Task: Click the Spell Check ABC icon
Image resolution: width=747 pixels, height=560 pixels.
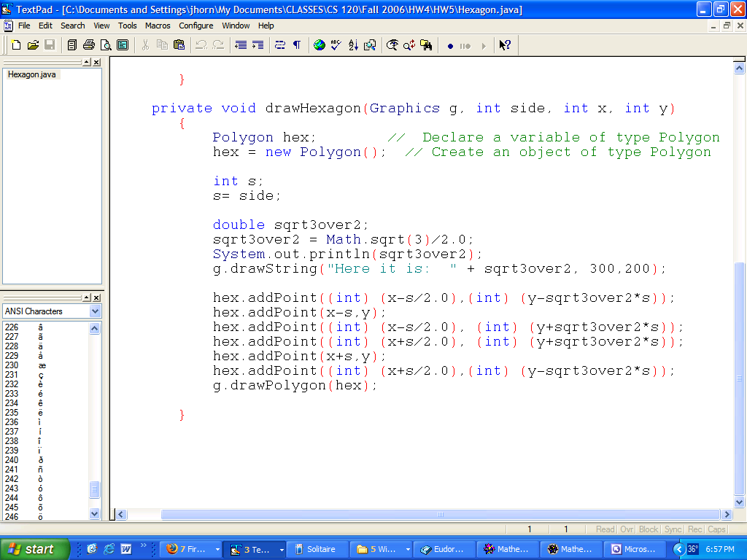Action: [336, 45]
